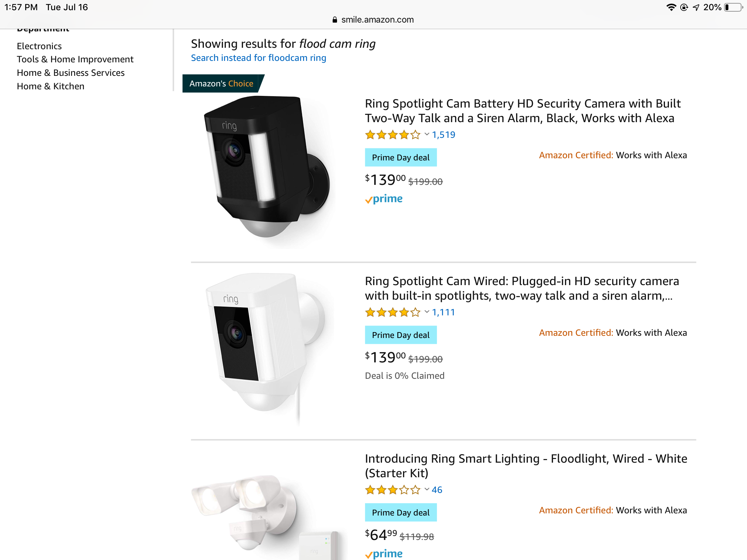Tap the padlock icon in the address bar

[335, 20]
